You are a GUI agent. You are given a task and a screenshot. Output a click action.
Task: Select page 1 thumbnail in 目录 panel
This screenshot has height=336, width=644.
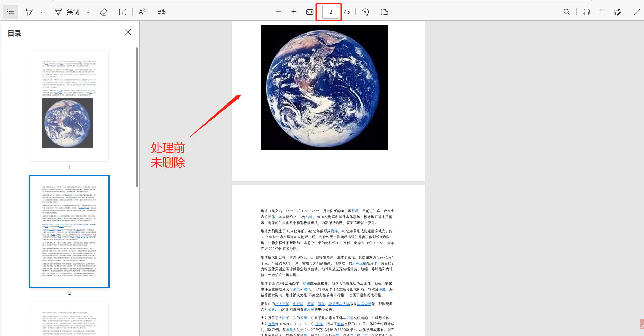click(69, 106)
